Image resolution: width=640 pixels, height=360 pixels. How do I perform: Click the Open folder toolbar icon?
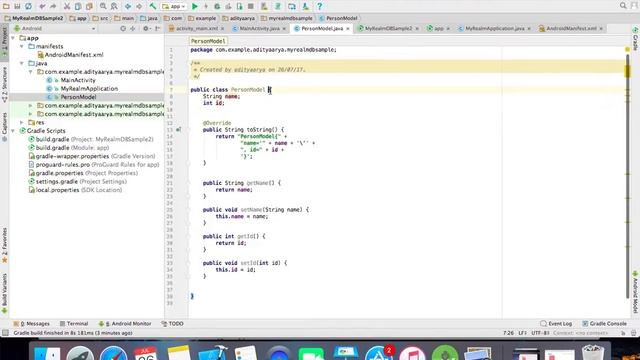point(6,6)
